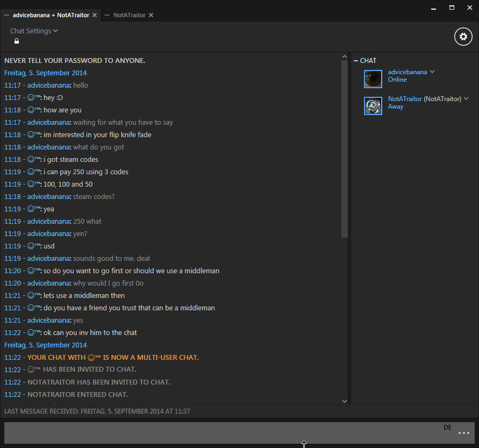Open the dropdown arrow next to advicebanana
The image size is (479, 448).
click(x=432, y=72)
